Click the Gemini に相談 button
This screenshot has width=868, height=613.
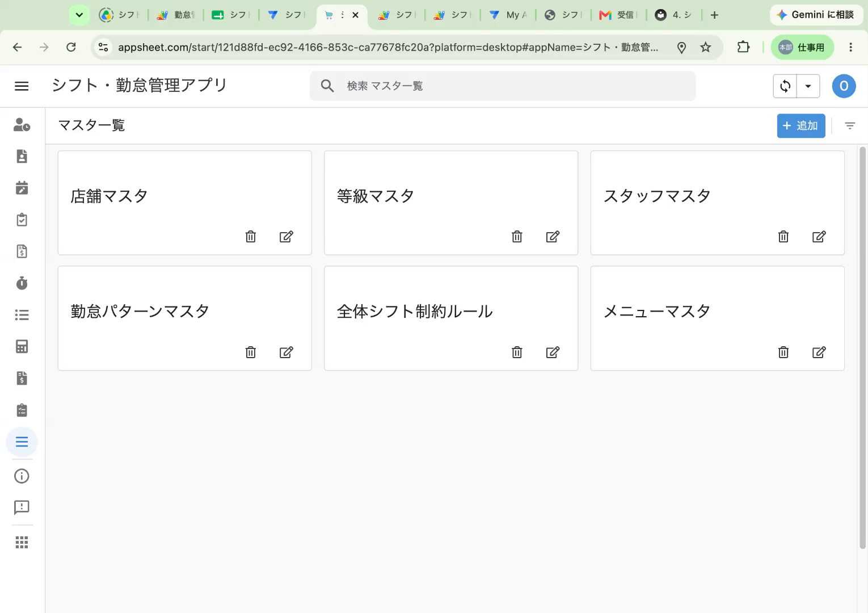[x=816, y=15]
